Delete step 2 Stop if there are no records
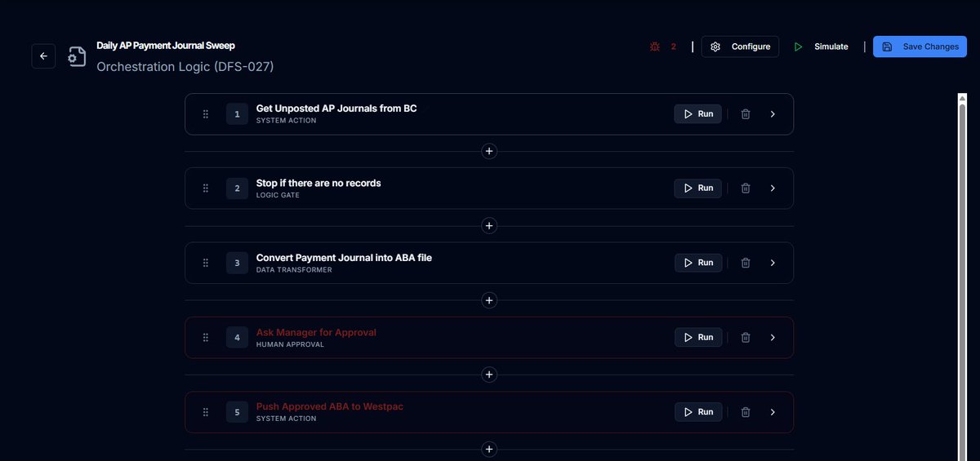 (746, 188)
